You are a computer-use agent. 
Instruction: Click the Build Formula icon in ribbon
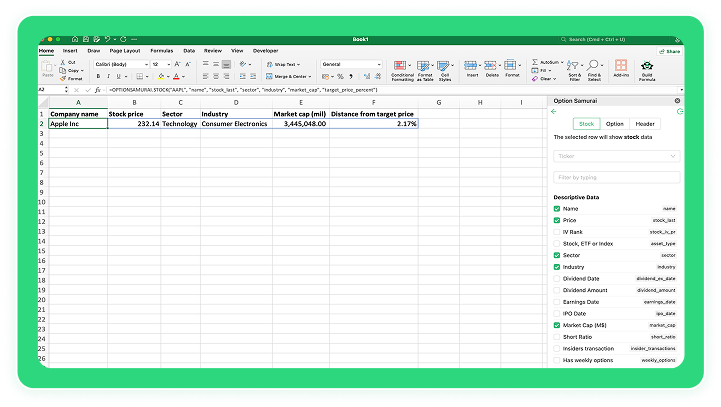(x=647, y=68)
